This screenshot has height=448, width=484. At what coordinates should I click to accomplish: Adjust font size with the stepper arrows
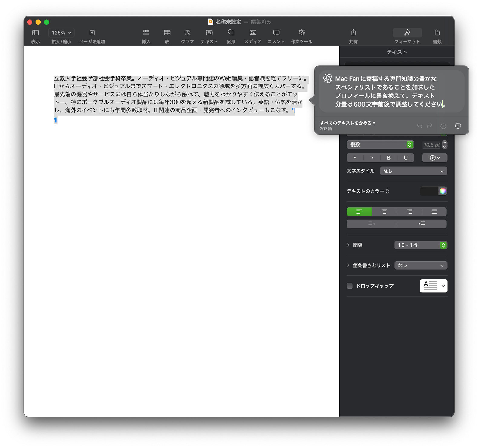pos(445,145)
